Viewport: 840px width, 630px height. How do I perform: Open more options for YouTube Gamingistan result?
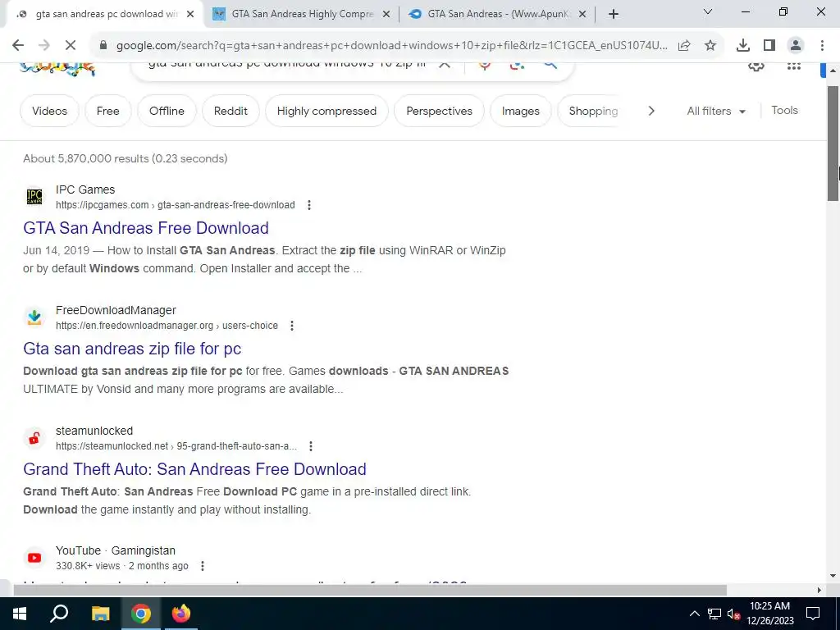pos(203,566)
